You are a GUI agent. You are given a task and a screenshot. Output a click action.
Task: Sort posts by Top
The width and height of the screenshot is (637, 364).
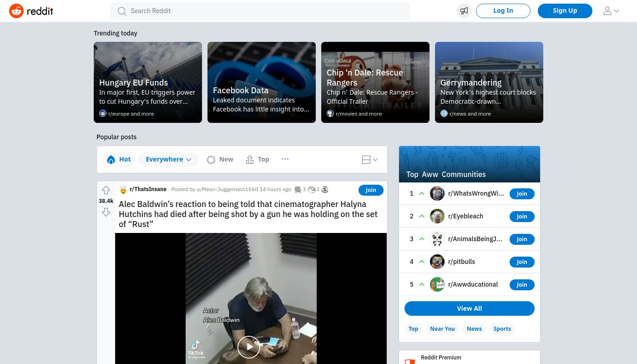(x=258, y=160)
